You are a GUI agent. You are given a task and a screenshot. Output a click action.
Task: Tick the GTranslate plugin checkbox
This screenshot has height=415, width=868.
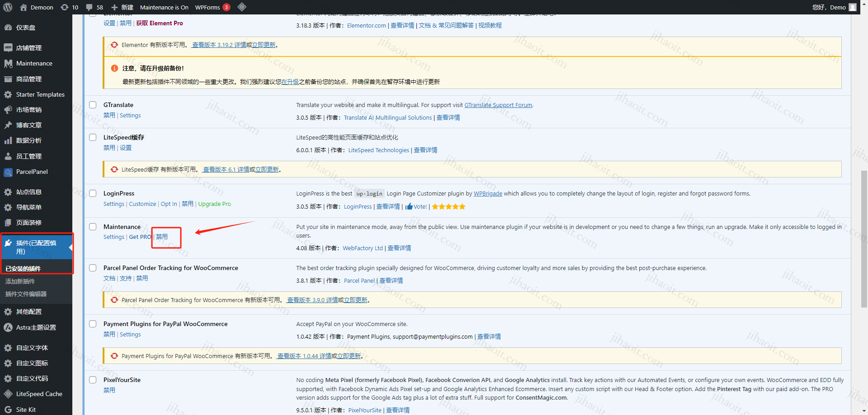click(x=93, y=105)
